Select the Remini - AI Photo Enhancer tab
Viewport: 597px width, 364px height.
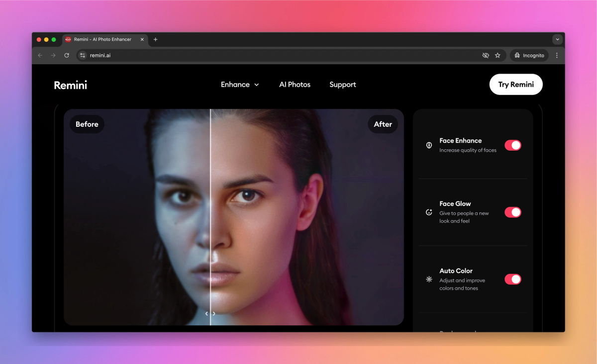(x=105, y=40)
